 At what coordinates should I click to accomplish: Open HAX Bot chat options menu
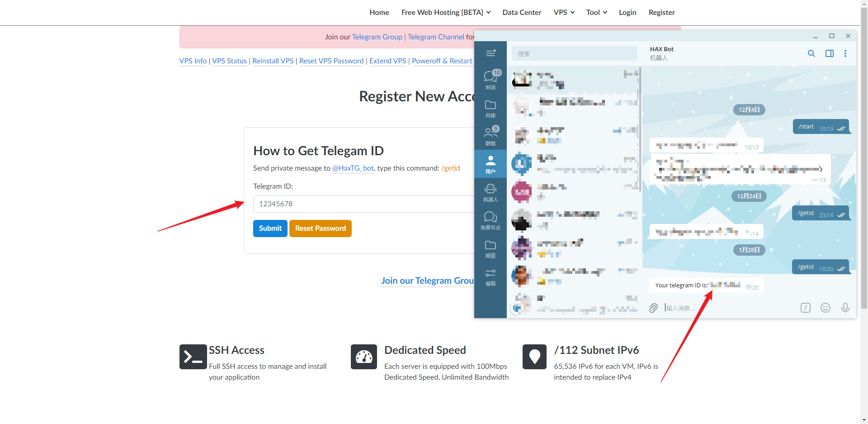tap(845, 53)
